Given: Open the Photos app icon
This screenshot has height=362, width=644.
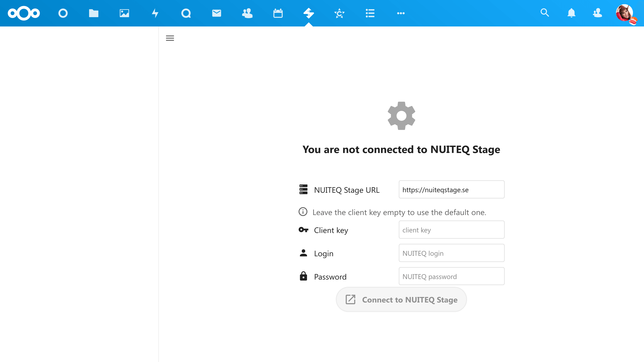Looking at the screenshot, I should (x=124, y=13).
